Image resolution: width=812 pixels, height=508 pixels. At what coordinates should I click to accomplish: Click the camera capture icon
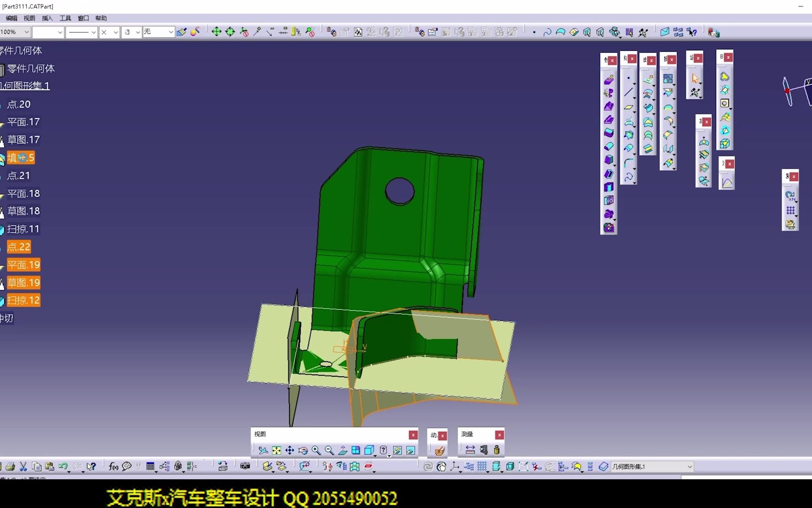[x=245, y=466]
